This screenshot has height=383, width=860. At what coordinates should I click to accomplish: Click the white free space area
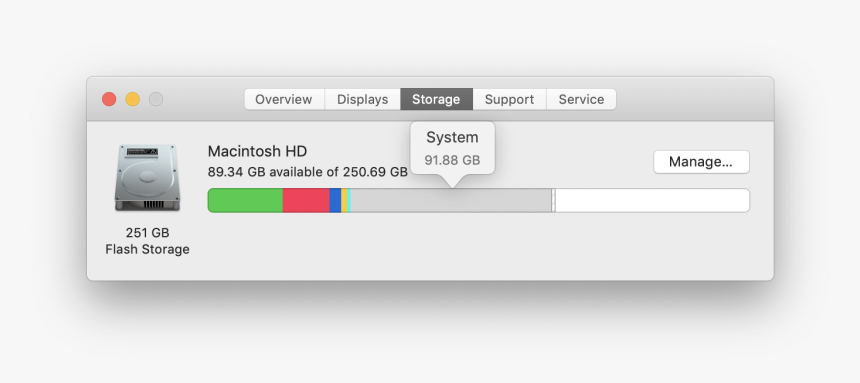tap(652, 200)
